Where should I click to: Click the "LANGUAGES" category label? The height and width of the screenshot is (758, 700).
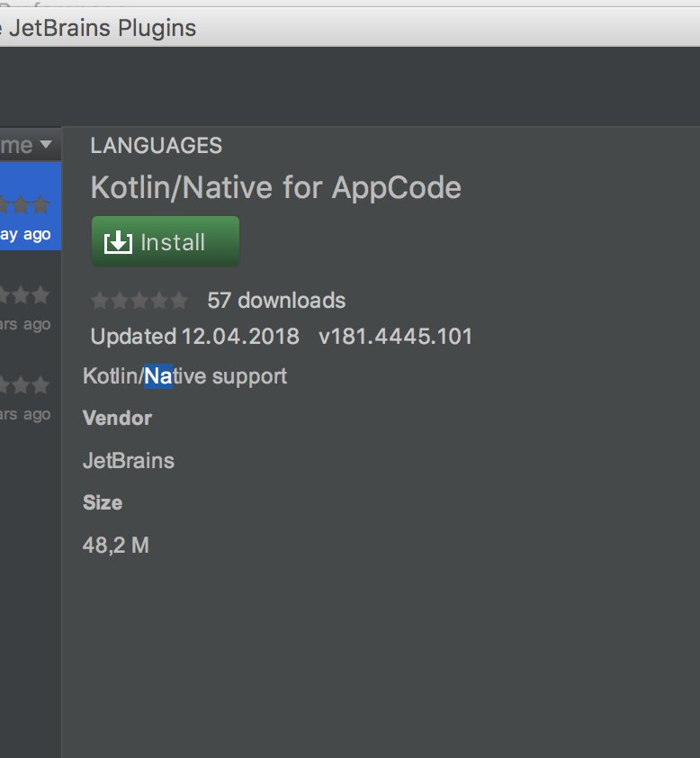[156, 146]
